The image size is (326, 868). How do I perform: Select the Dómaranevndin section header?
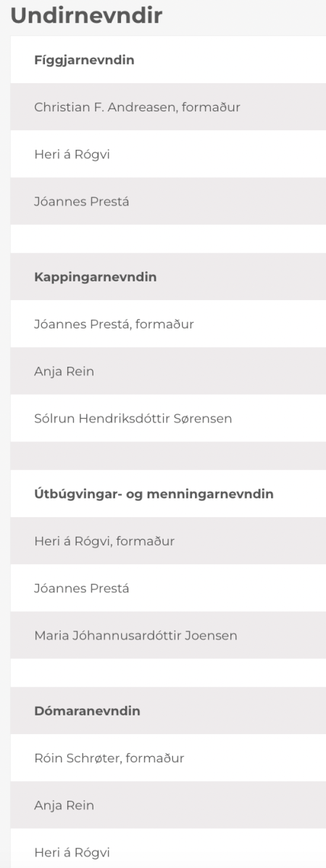168,710
